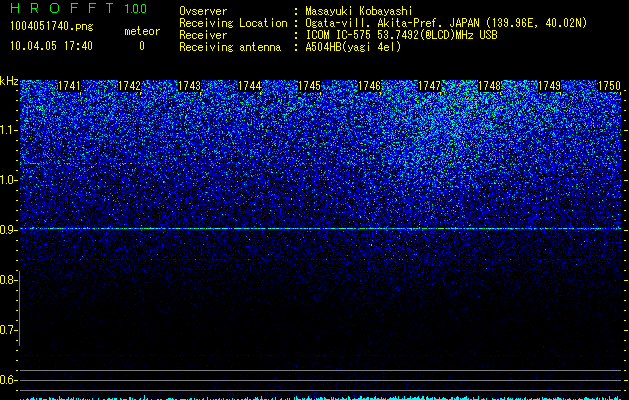The height and width of the screenshot is (400, 629).
Task: Click the Receiver label
Action: tap(203, 35)
